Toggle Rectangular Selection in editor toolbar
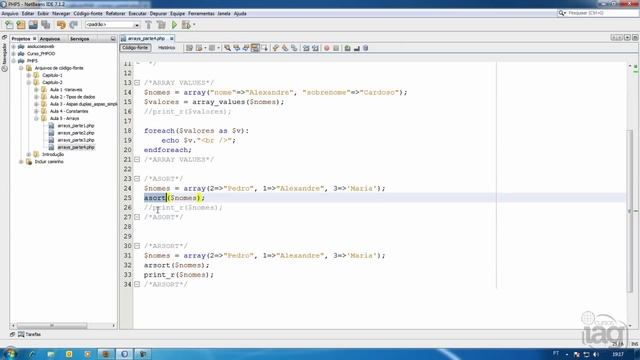 pyautogui.click(x=265, y=48)
